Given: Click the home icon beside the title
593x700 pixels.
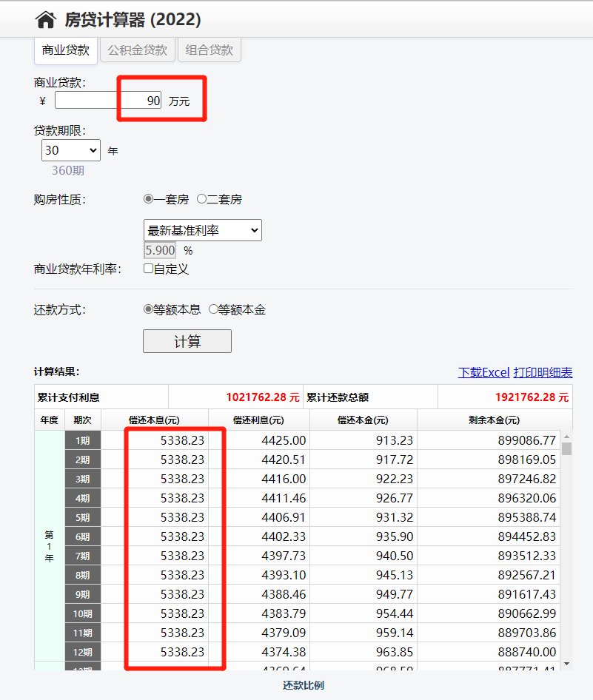Looking at the screenshot, I should pos(46,20).
